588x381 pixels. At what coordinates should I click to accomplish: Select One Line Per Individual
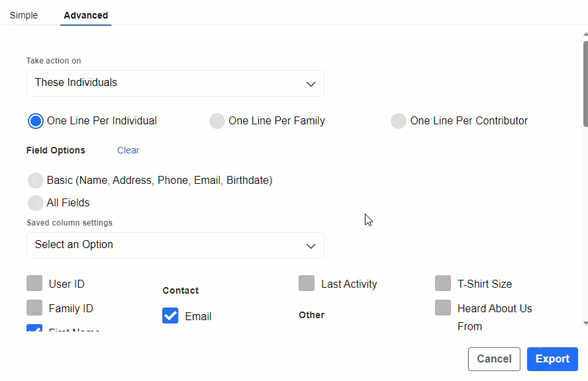tap(35, 120)
